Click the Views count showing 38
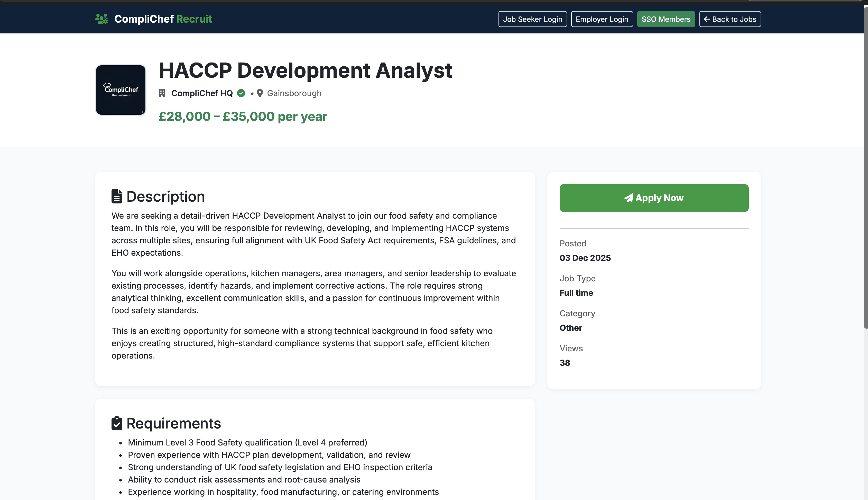 tap(564, 363)
